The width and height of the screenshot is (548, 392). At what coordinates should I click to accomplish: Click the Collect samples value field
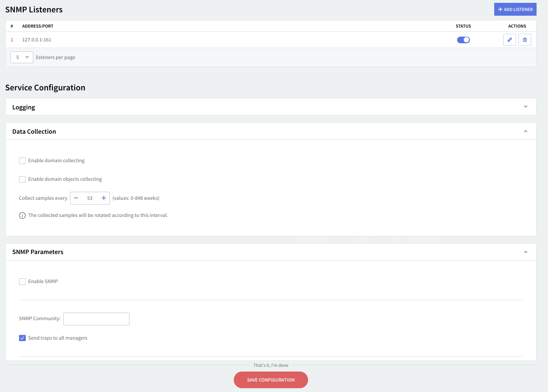click(90, 198)
